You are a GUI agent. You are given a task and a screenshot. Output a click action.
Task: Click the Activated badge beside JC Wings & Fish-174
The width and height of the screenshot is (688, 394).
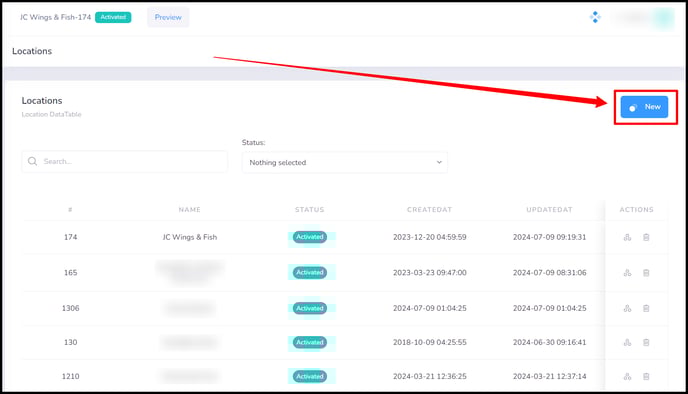click(113, 17)
